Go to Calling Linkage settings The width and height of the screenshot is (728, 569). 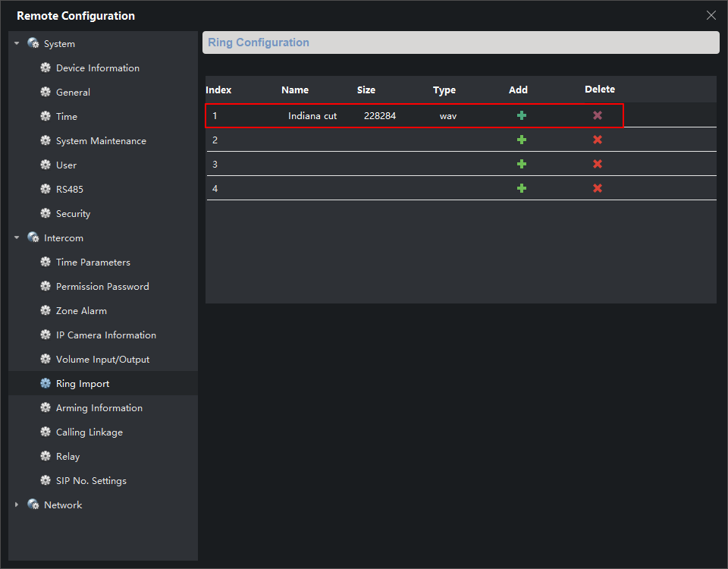[x=89, y=432]
